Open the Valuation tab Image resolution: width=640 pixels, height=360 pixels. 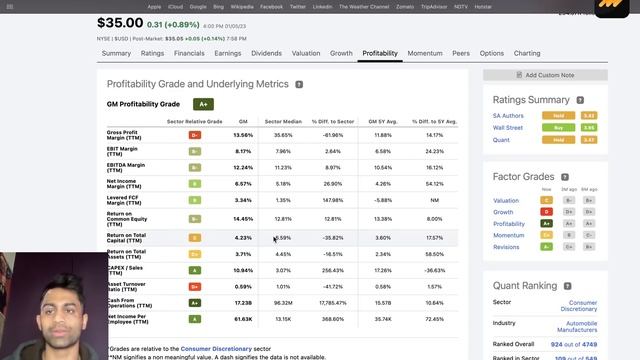[x=306, y=53]
